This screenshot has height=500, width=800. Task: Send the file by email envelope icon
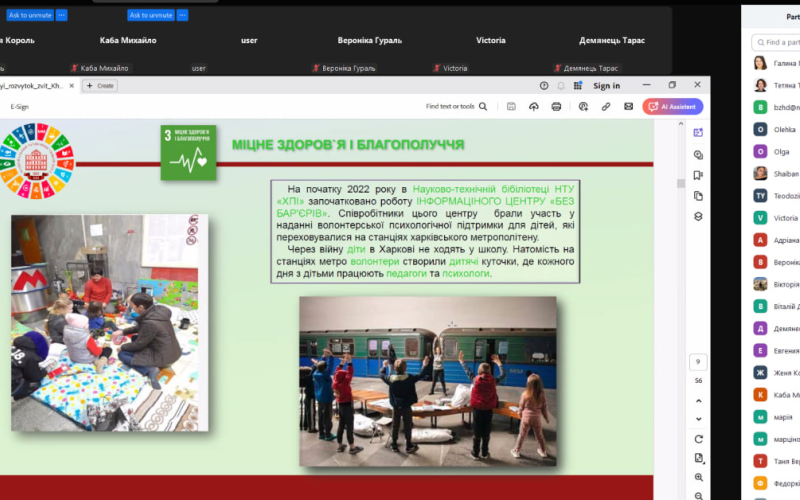[x=629, y=106]
